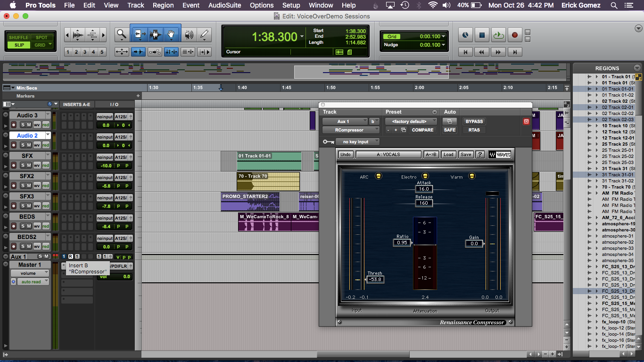Toggle Insertion Follows Playback button
This screenshot has width=644, height=362.
coord(204,52)
